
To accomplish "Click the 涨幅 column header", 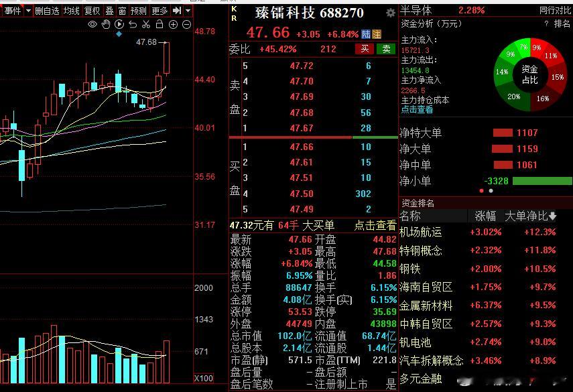I will 485,216.
